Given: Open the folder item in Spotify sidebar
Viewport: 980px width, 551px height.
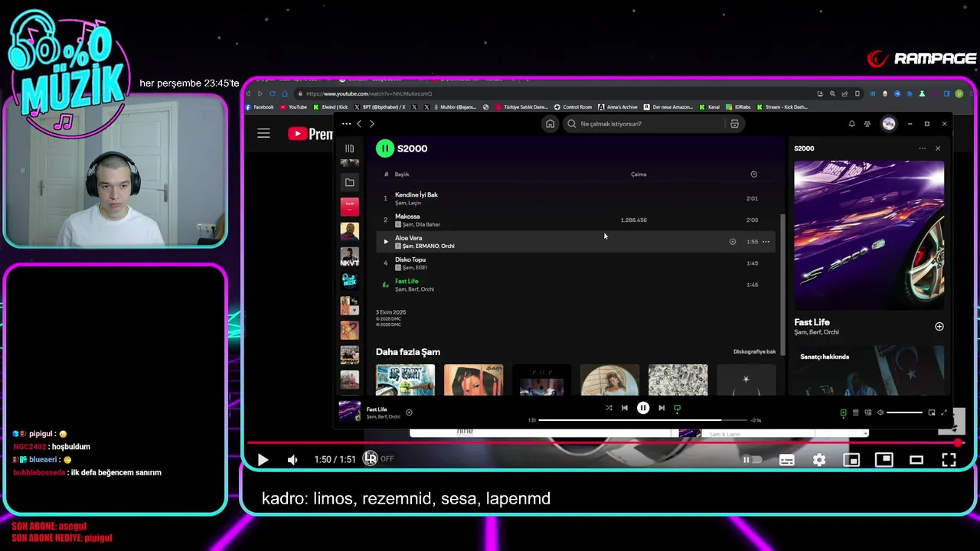Looking at the screenshot, I should [x=349, y=182].
